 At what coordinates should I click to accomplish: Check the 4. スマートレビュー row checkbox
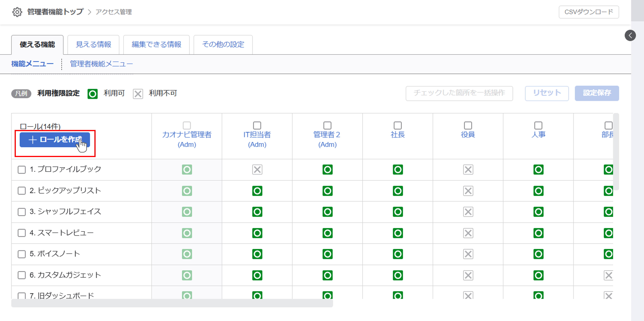22,233
